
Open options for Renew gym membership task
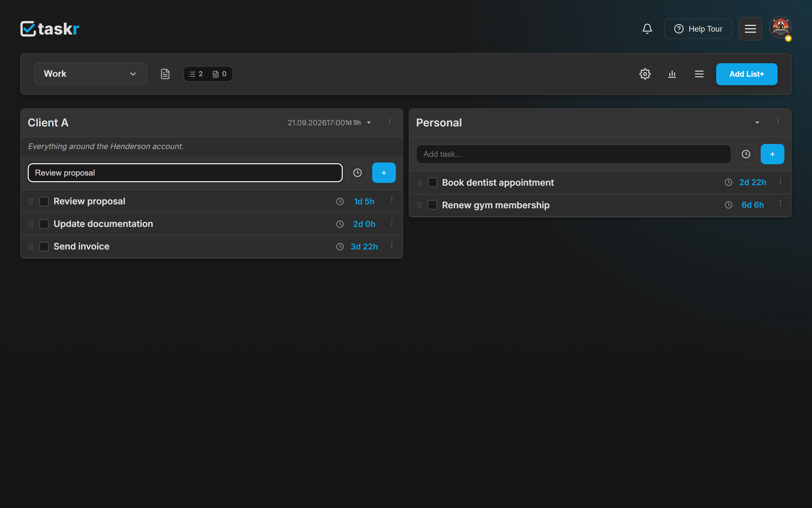780,203
